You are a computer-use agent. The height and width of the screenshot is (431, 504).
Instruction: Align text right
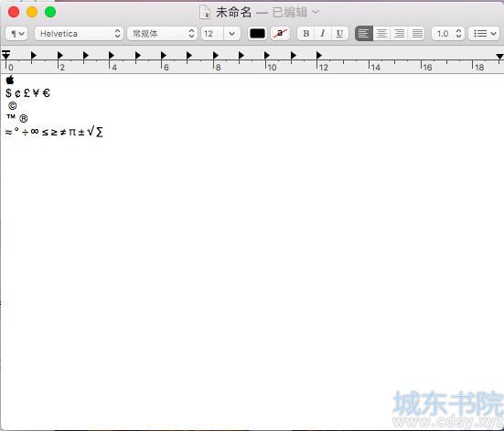[399, 34]
